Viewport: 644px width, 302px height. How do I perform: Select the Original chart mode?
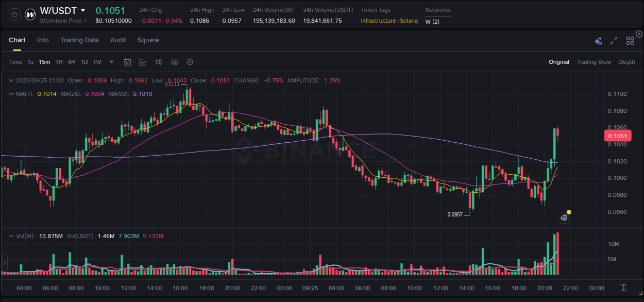(558, 62)
